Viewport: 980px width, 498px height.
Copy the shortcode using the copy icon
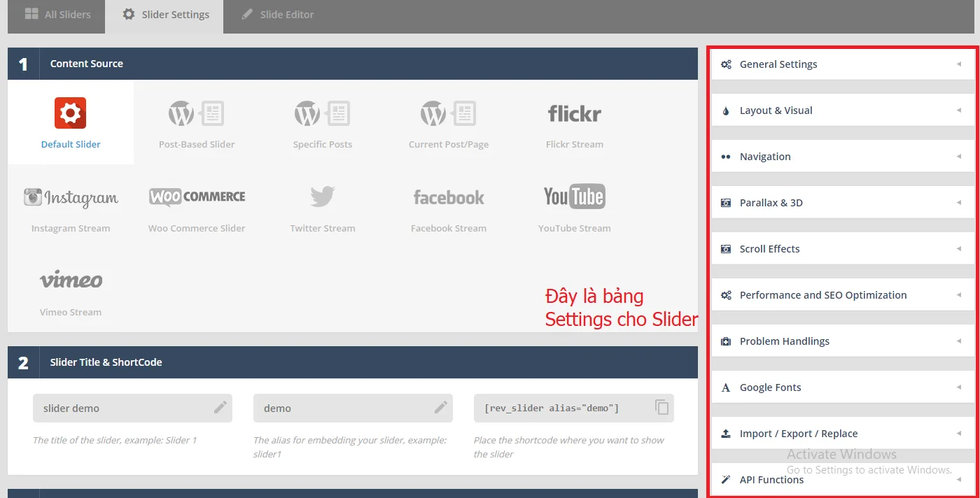[x=662, y=408]
